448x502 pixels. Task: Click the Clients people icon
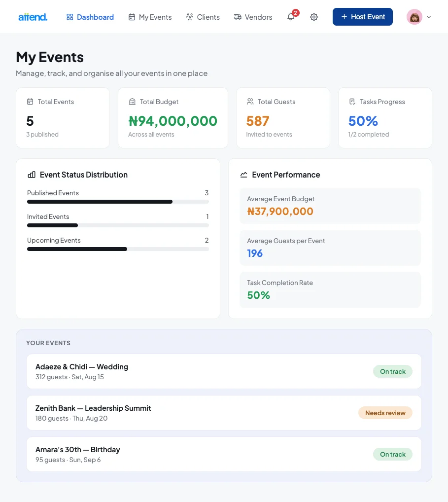pyautogui.click(x=190, y=17)
